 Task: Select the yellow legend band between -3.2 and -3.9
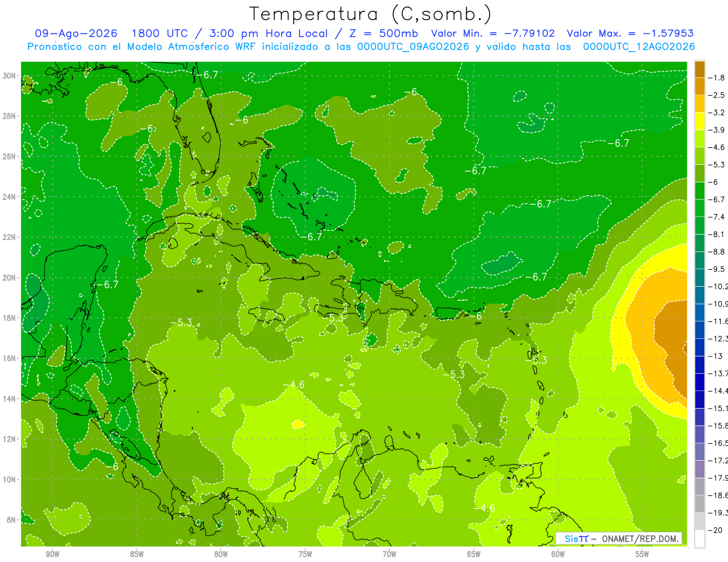699,121
